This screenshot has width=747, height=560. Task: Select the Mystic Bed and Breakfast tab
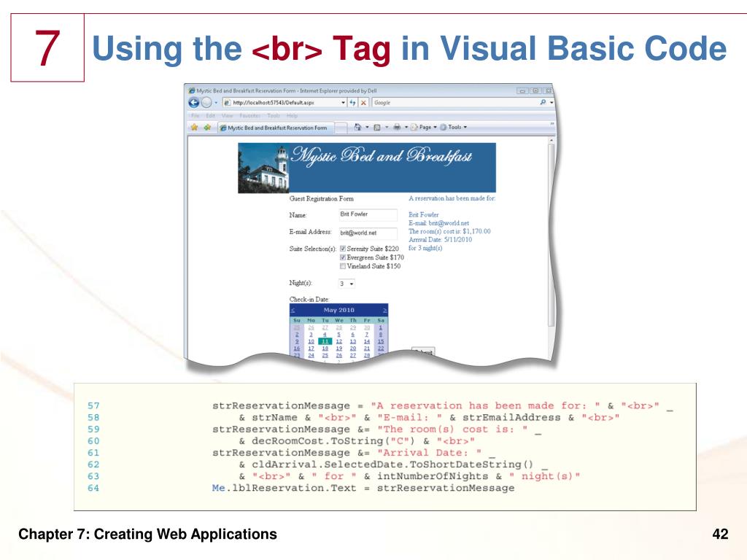coord(276,128)
